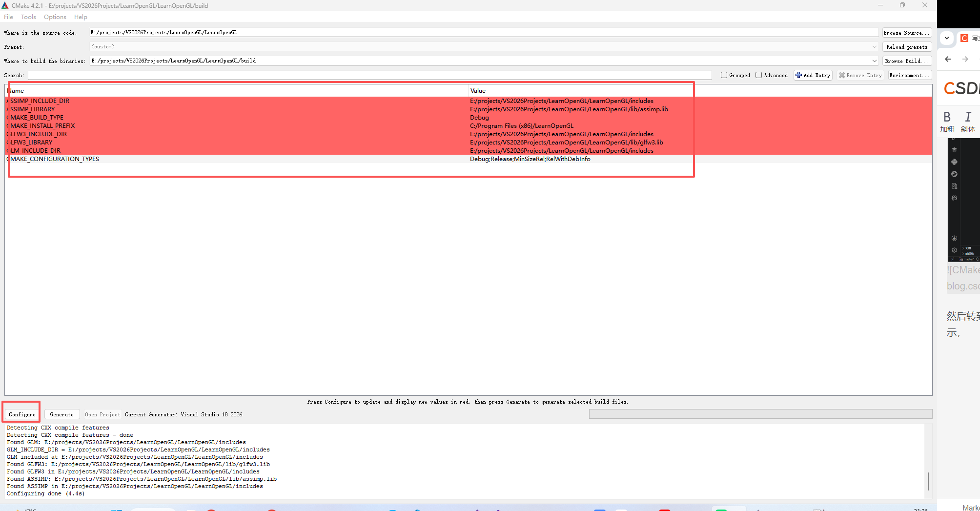Open the Help menu
The width and height of the screenshot is (980, 511).
[x=81, y=17]
